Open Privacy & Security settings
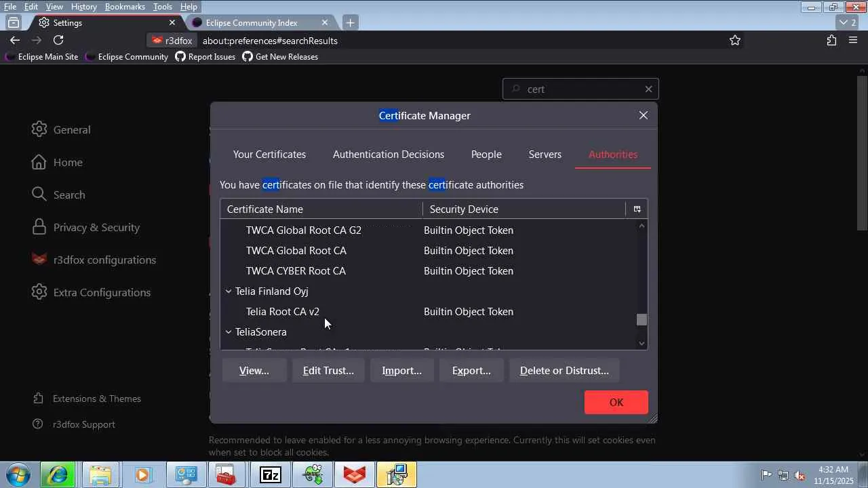This screenshot has height=488, width=868. click(85, 227)
